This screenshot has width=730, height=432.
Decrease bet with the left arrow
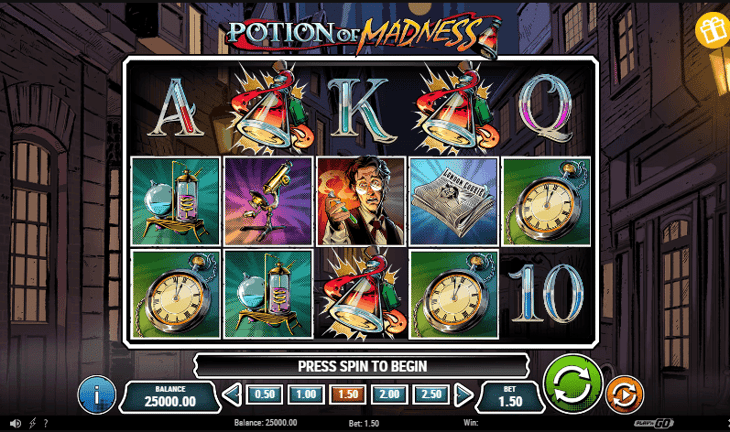232,395
